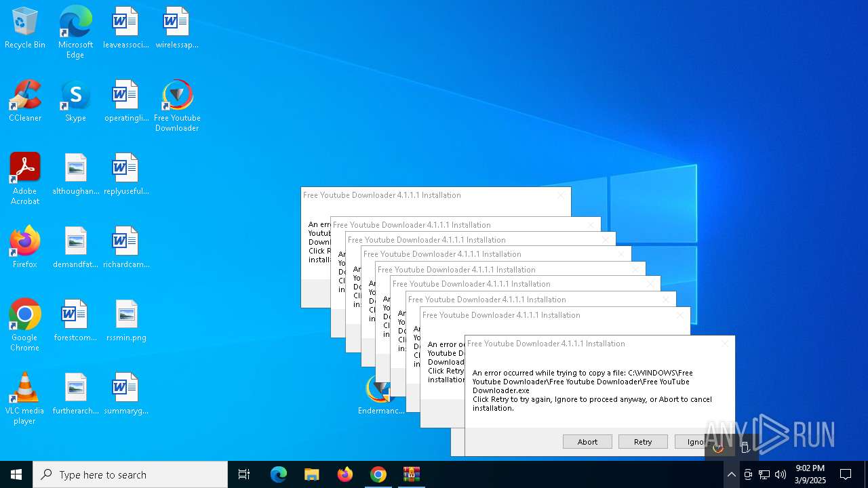Open the volume control tray icon
This screenshot has height=488, width=868.
click(x=781, y=474)
